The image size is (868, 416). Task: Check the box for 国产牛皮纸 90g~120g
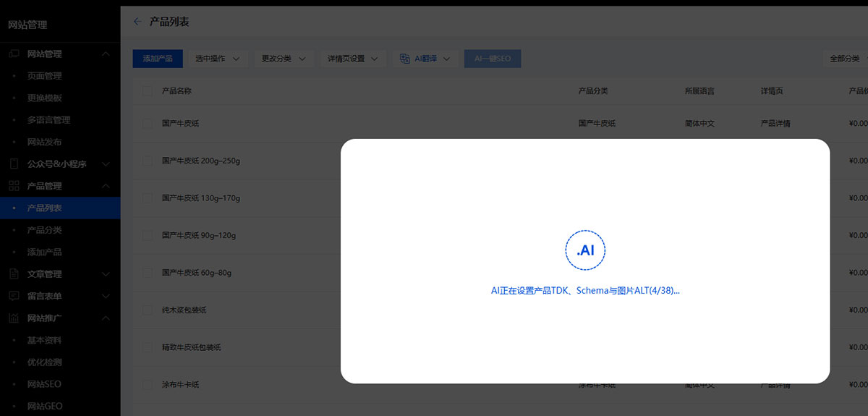[x=148, y=235]
